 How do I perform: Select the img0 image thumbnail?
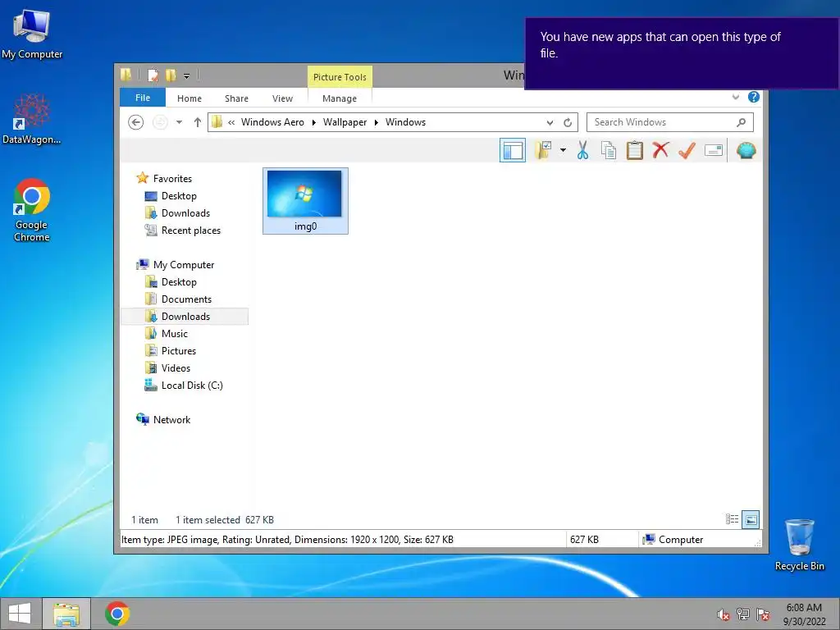[x=305, y=201]
